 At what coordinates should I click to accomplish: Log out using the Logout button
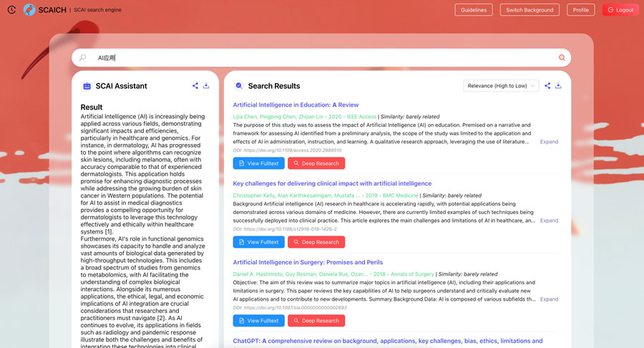pos(620,10)
